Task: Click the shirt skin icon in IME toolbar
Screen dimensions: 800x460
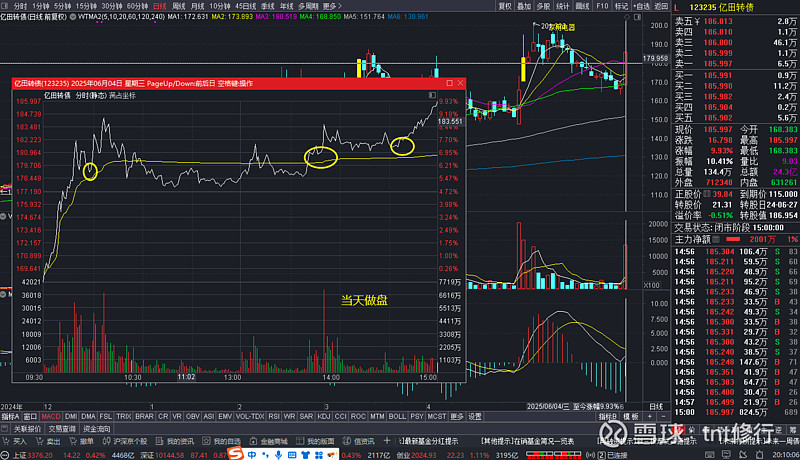Action: click(x=305, y=454)
